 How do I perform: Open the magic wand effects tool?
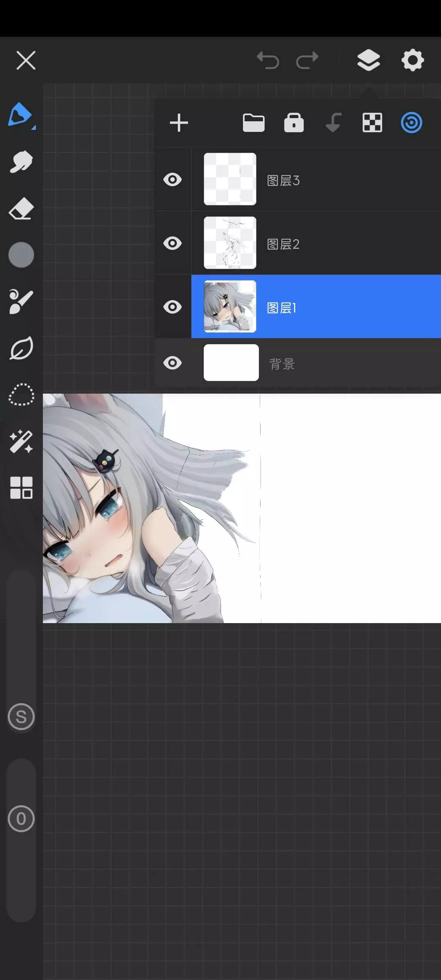click(x=21, y=441)
